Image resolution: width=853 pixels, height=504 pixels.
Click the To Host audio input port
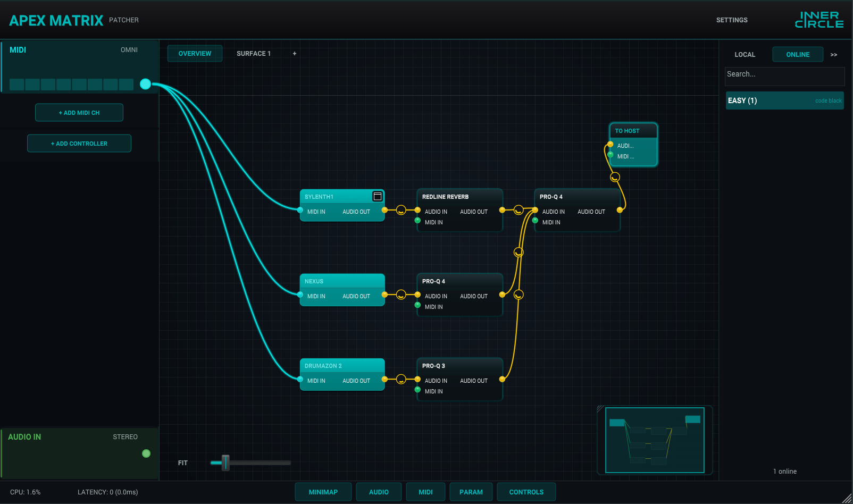coord(610,145)
